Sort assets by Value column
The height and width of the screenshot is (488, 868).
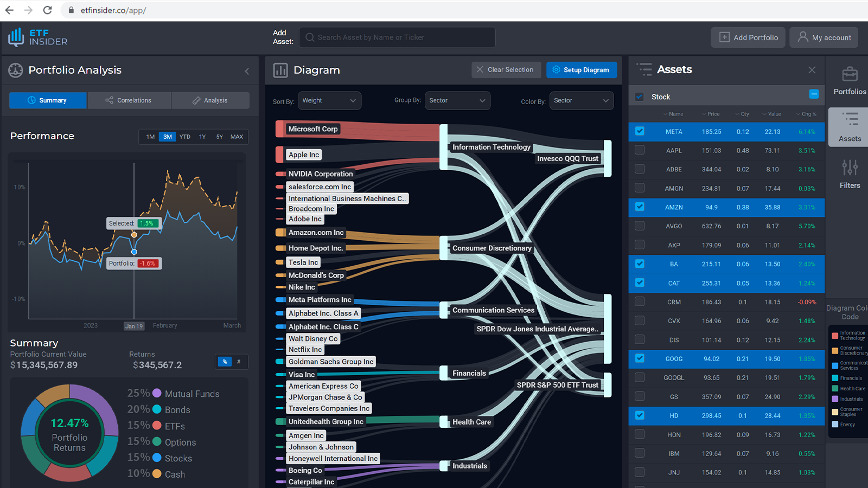coord(771,114)
